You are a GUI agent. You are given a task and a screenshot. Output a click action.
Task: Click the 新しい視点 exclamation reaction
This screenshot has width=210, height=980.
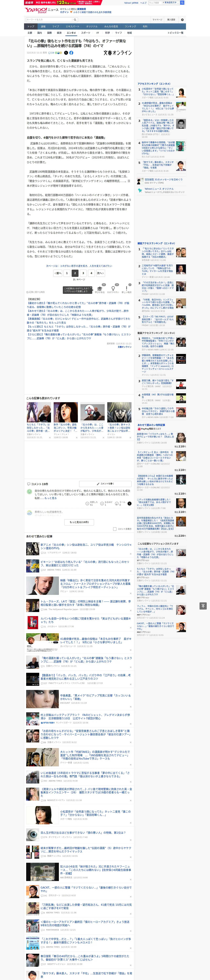pos(127,289)
